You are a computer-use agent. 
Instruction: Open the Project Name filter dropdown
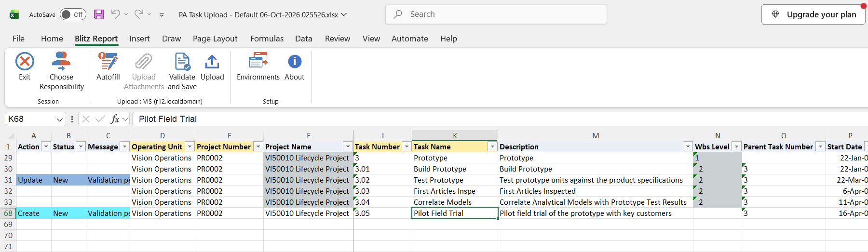coord(348,146)
